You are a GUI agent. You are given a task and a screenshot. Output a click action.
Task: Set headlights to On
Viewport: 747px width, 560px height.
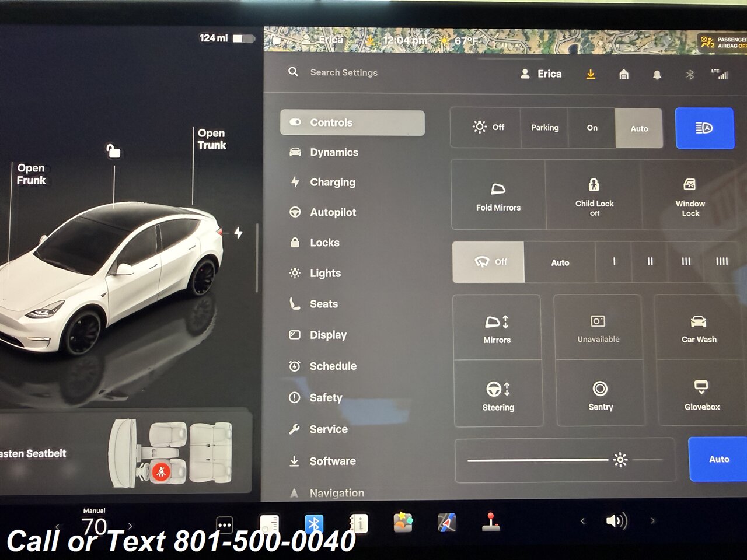(x=592, y=128)
